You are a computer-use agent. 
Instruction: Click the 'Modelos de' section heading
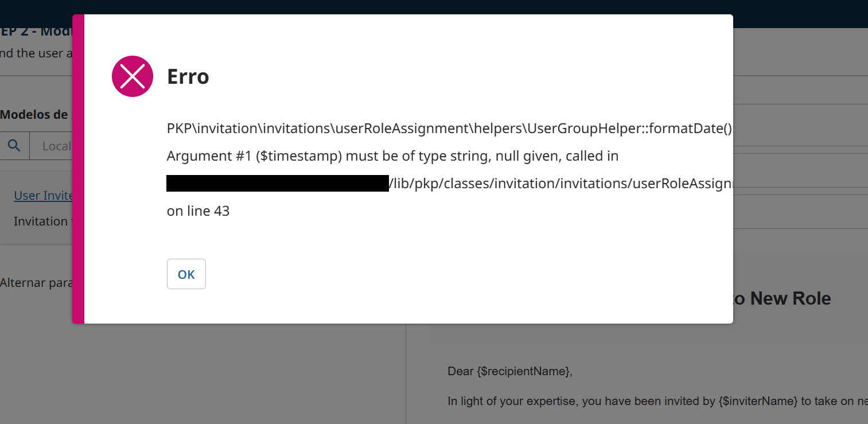34,114
